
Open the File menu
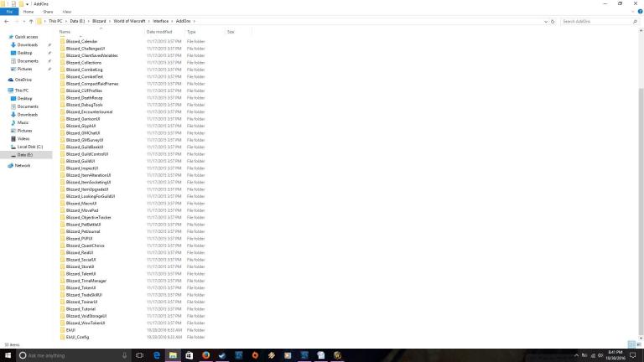(x=9, y=12)
